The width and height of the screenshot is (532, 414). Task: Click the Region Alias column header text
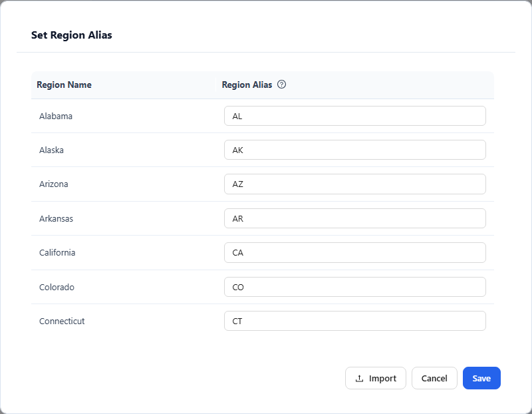[247, 85]
